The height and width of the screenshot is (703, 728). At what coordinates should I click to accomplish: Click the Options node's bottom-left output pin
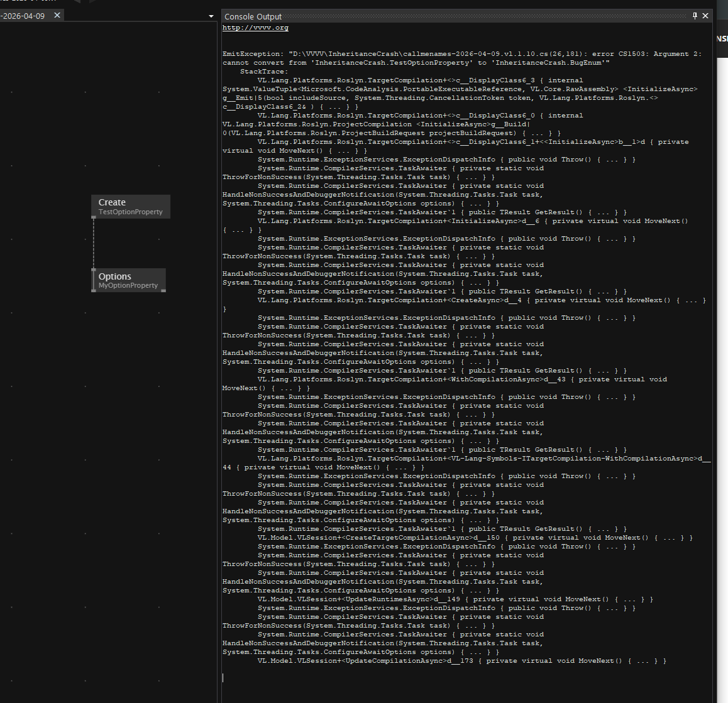pyautogui.click(x=94, y=290)
